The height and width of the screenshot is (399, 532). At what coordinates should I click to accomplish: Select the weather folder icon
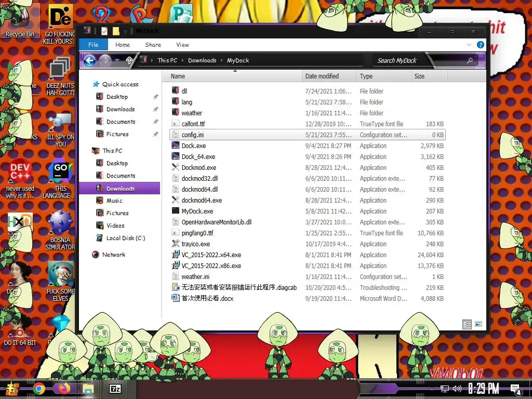(x=176, y=112)
